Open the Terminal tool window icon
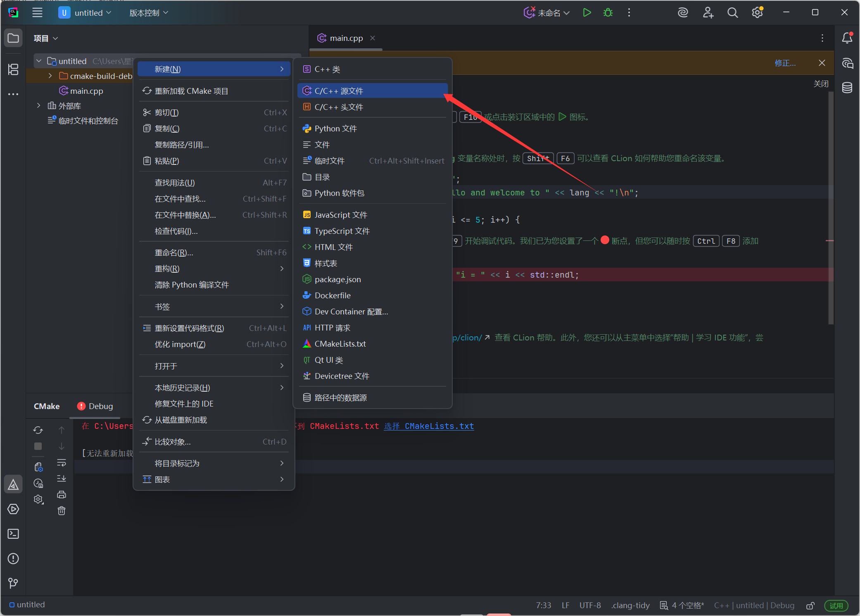Viewport: 860px width, 616px height. pyautogui.click(x=13, y=534)
